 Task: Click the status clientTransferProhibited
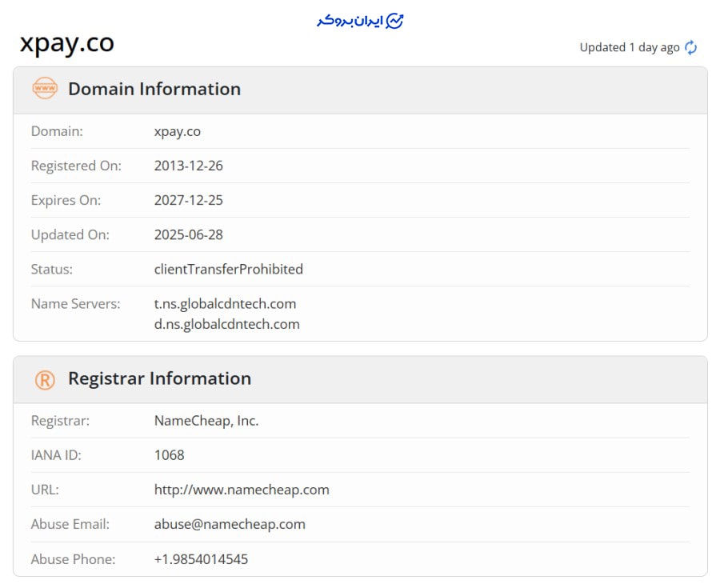[x=229, y=269]
